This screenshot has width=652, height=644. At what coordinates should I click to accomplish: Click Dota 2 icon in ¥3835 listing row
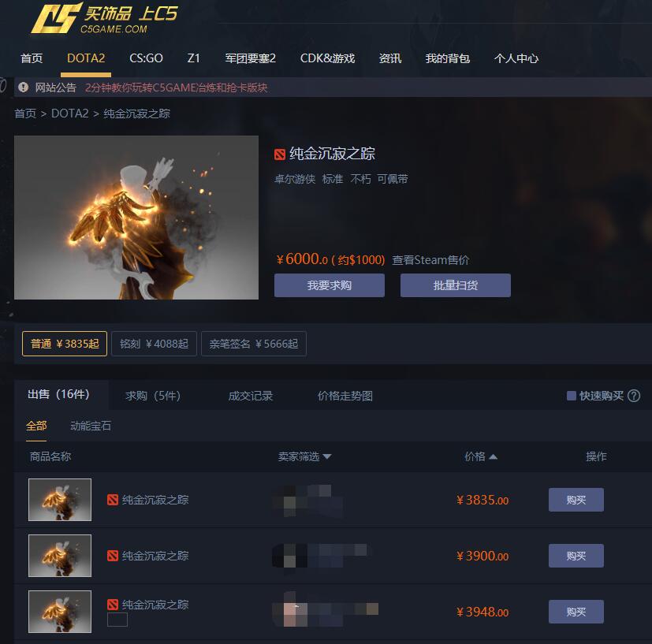113,500
